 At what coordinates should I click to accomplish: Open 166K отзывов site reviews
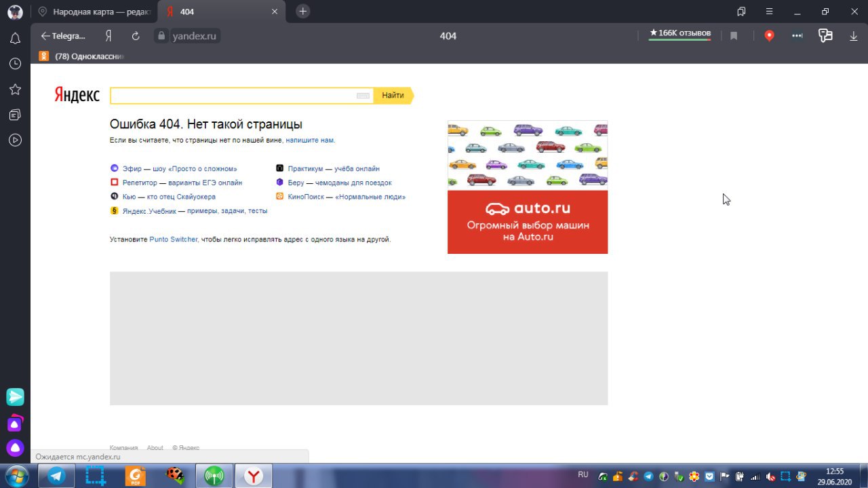[679, 33]
